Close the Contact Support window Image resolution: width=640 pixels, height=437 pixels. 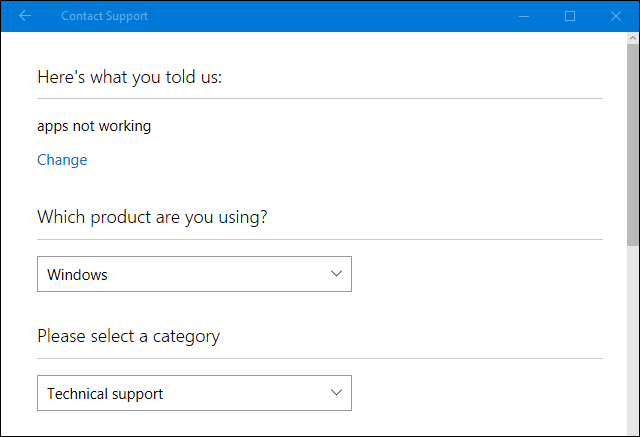point(615,16)
